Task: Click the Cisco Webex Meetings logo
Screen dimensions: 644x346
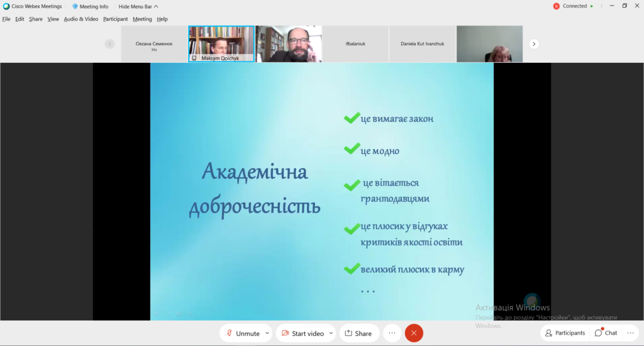Action: click(x=6, y=6)
